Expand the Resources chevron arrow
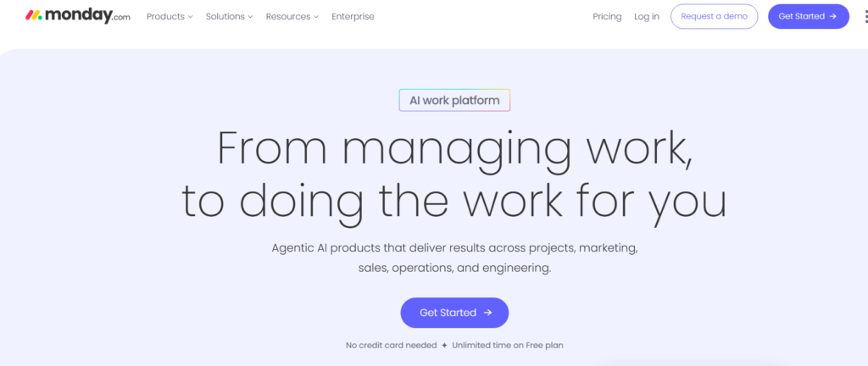 click(x=315, y=17)
